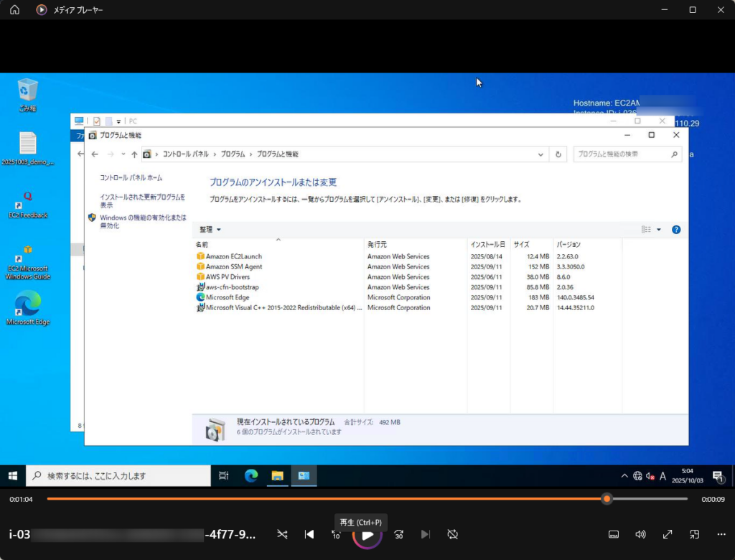The width and height of the screenshot is (735, 560).
Task: Switch to mini player view
Action: click(694, 534)
